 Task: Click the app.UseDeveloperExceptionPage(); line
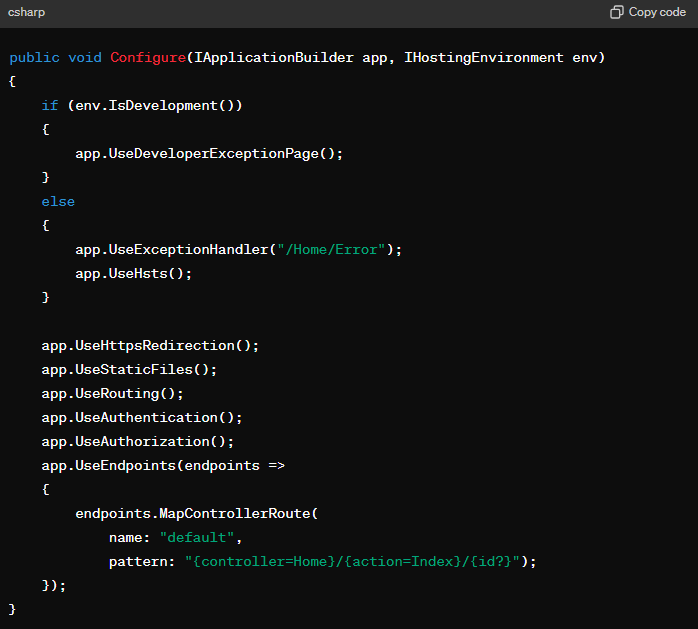coord(209,154)
